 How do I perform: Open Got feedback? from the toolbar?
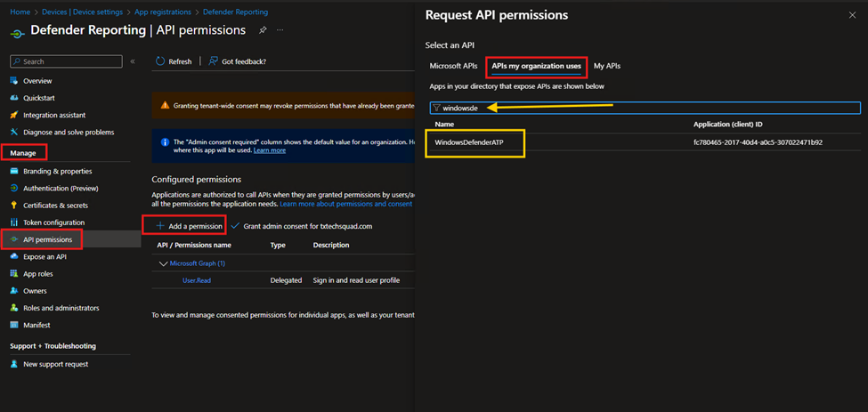[237, 61]
